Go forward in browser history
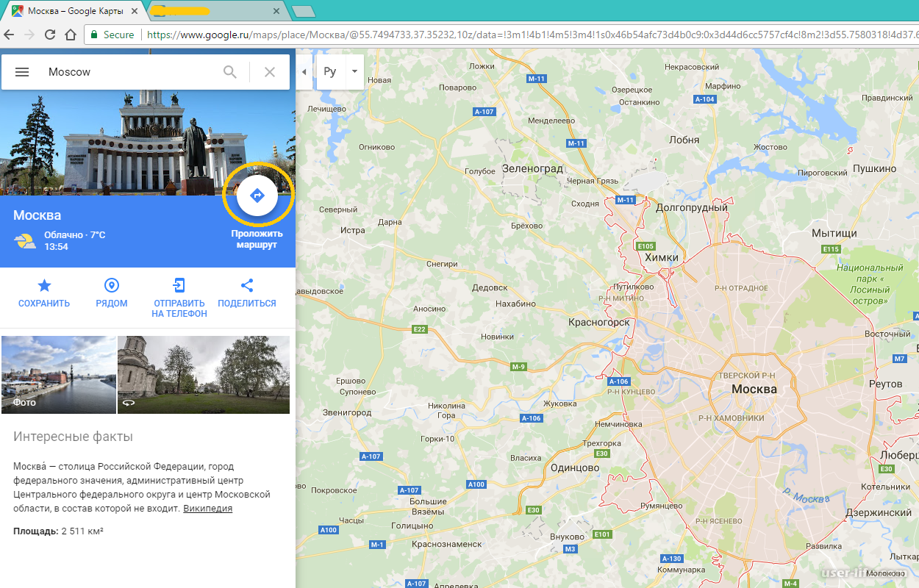Screen dimensions: 919x588 pos(29,35)
